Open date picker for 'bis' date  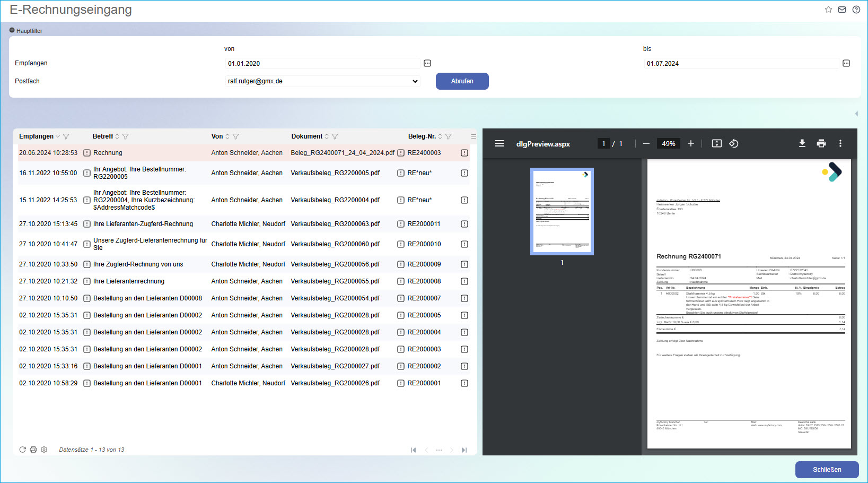coord(846,63)
